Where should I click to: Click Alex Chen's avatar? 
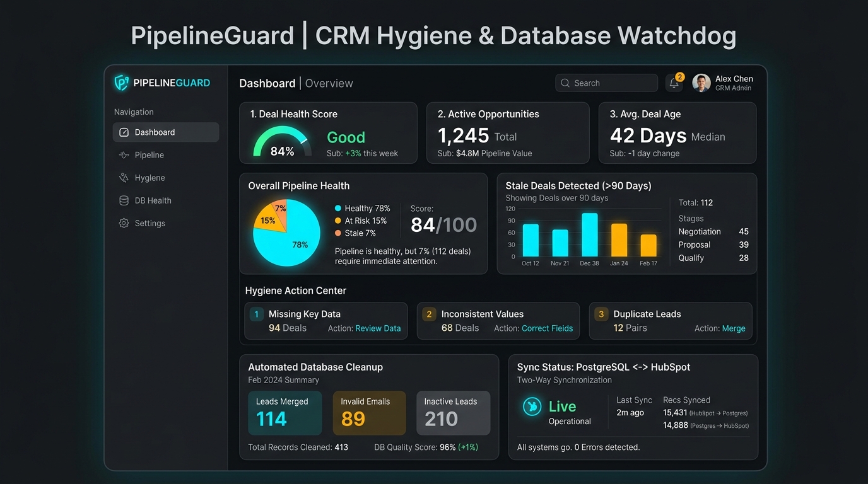(x=701, y=83)
